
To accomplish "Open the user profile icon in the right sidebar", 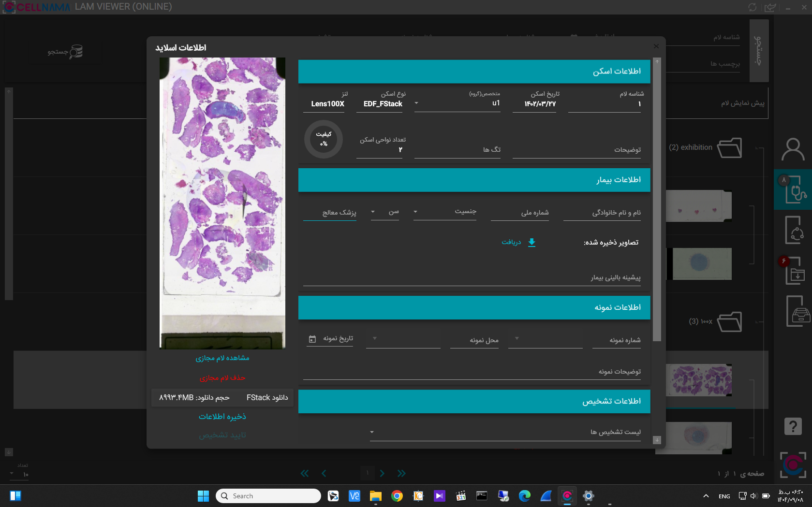I will (793, 149).
